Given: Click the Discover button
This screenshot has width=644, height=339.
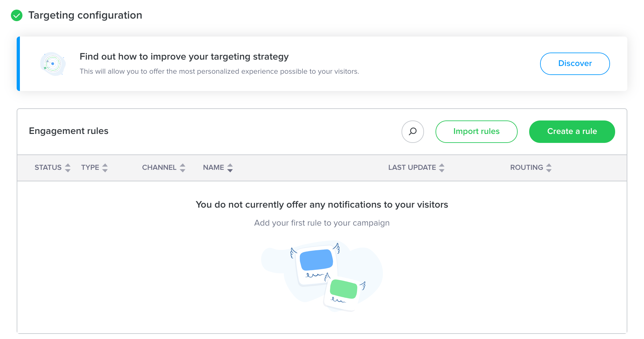Looking at the screenshot, I should click(x=575, y=64).
